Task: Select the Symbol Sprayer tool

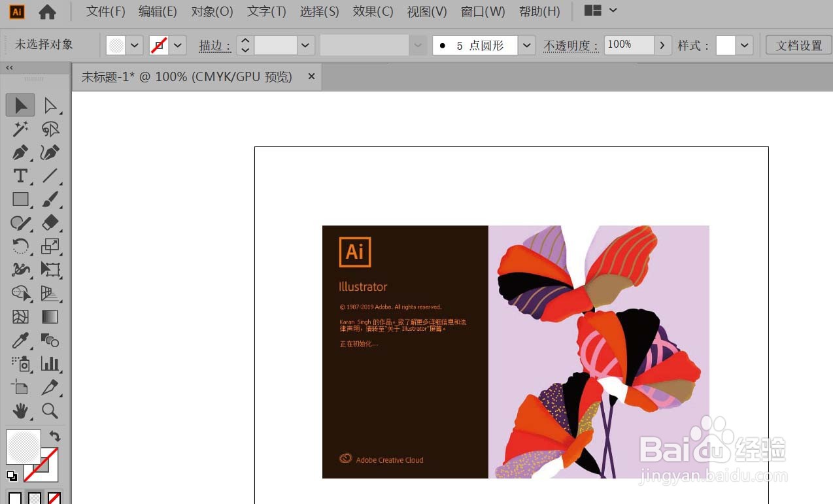Action: tap(21, 363)
